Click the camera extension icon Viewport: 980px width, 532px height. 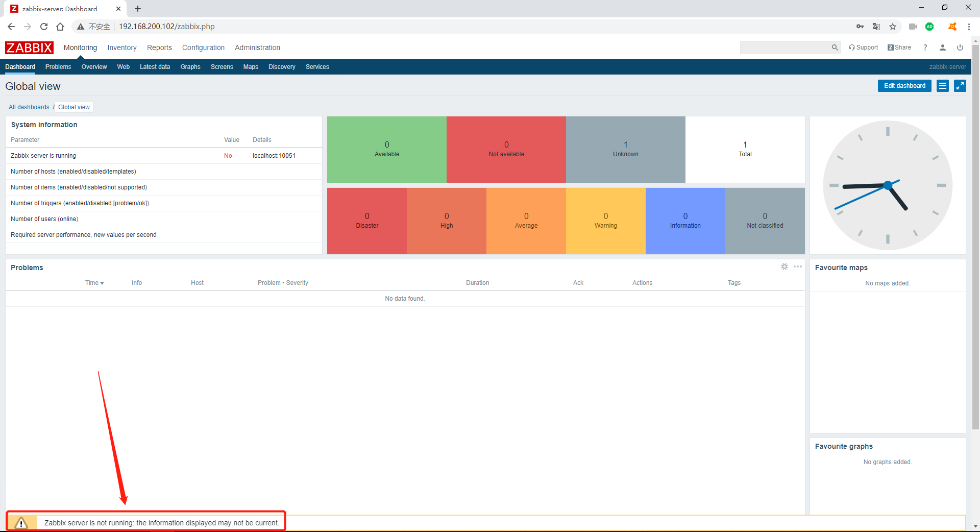coord(913,27)
